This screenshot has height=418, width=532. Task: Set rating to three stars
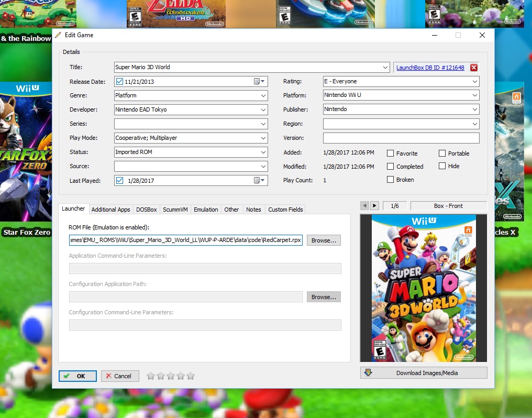tap(171, 376)
